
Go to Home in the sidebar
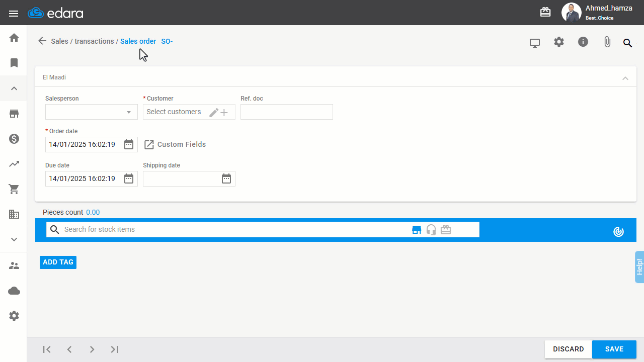pos(14,38)
